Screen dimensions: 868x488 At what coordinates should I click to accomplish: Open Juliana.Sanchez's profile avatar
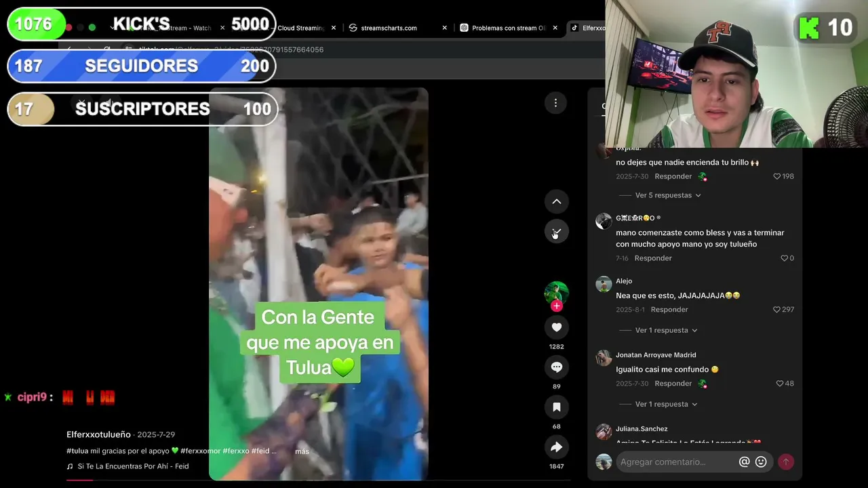point(604,432)
